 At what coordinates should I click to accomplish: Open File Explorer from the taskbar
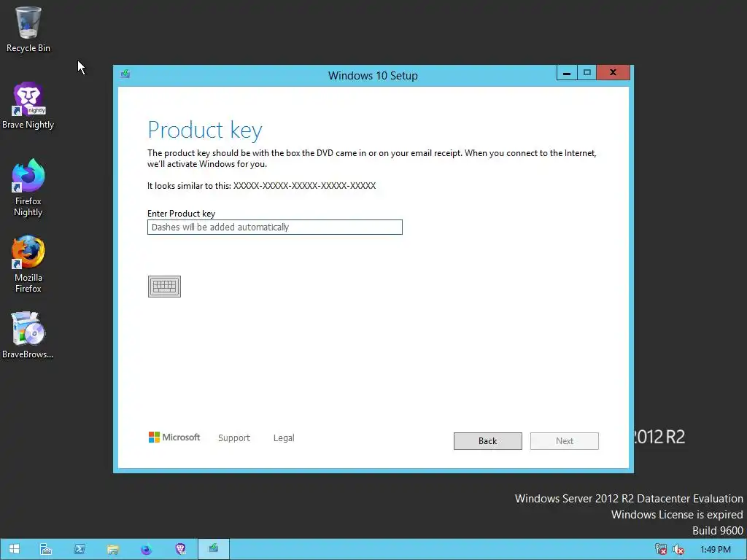[113, 549]
